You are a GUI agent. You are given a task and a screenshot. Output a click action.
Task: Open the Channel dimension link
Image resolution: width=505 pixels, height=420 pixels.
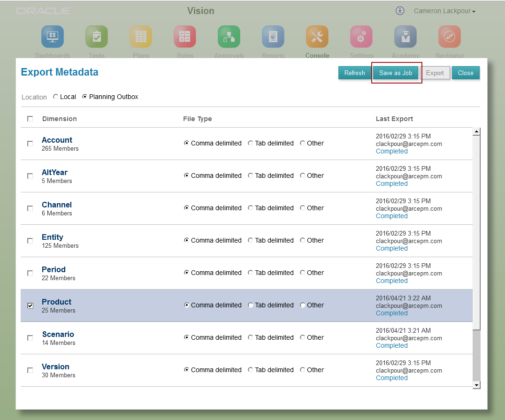pos(57,205)
